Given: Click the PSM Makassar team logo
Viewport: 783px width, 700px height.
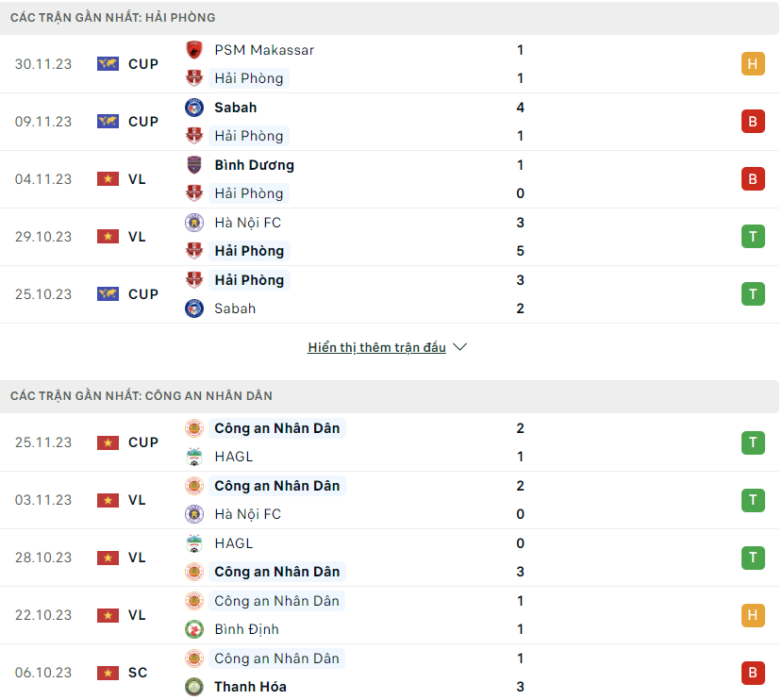Looking at the screenshot, I should [x=194, y=50].
